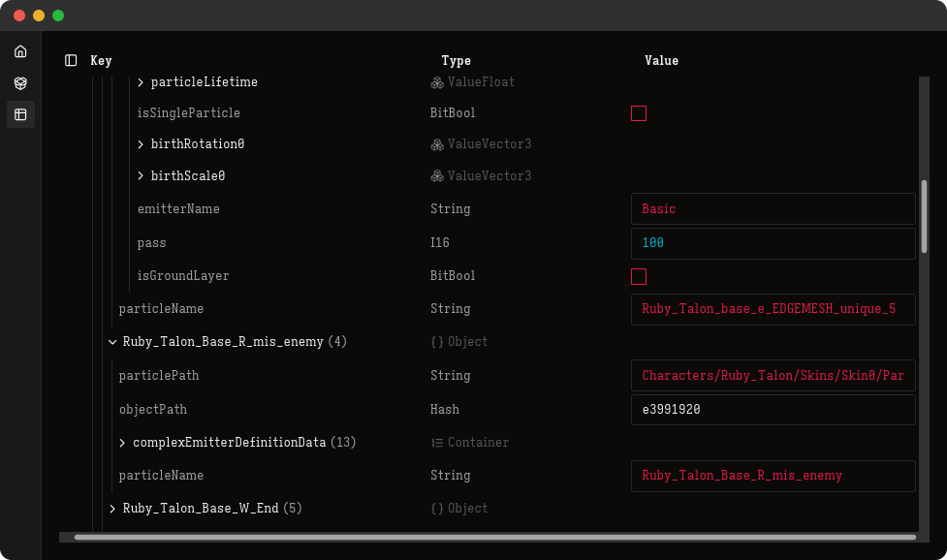947x560 pixels.
Task: Click the BitBool type label for isGroundLayer
Action: [x=453, y=276]
